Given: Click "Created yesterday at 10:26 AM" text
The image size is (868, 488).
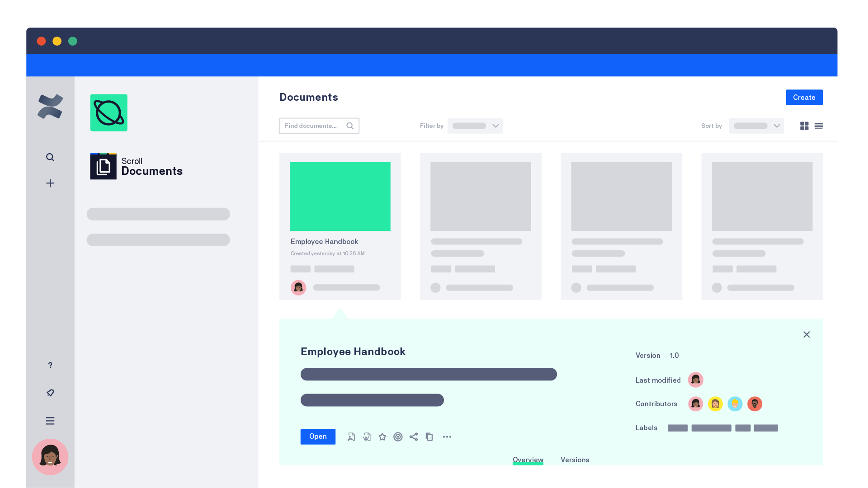Looking at the screenshot, I should point(327,253).
